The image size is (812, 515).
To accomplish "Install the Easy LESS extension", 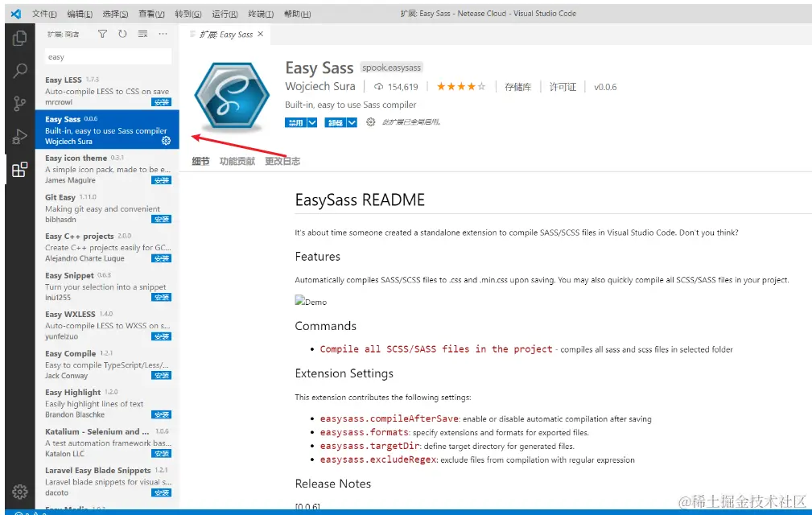I will (x=162, y=101).
